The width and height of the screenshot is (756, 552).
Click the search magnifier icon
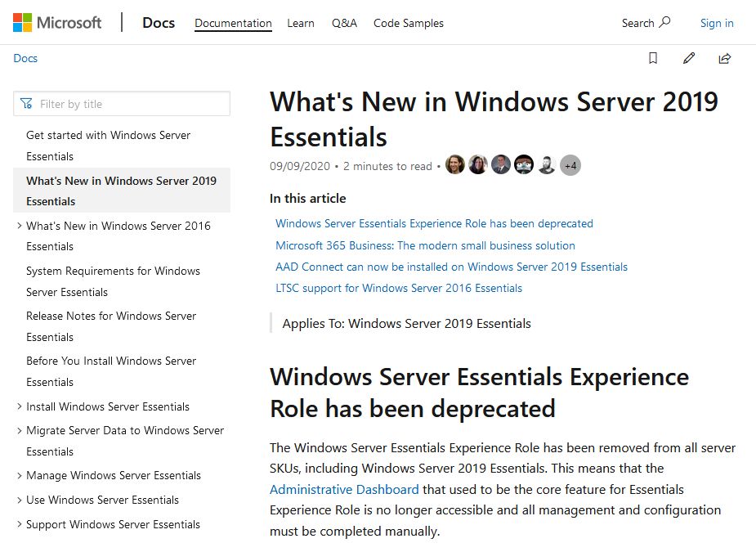(x=664, y=23)
